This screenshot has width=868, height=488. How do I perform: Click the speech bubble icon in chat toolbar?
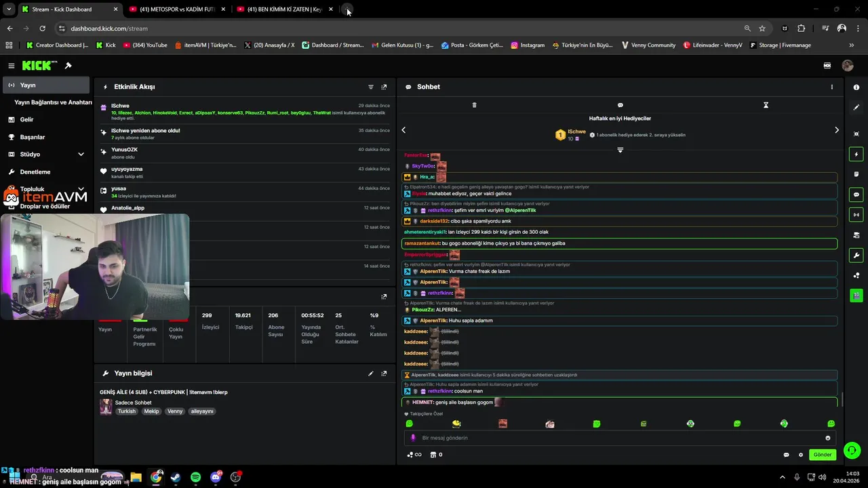pos(620,105)
